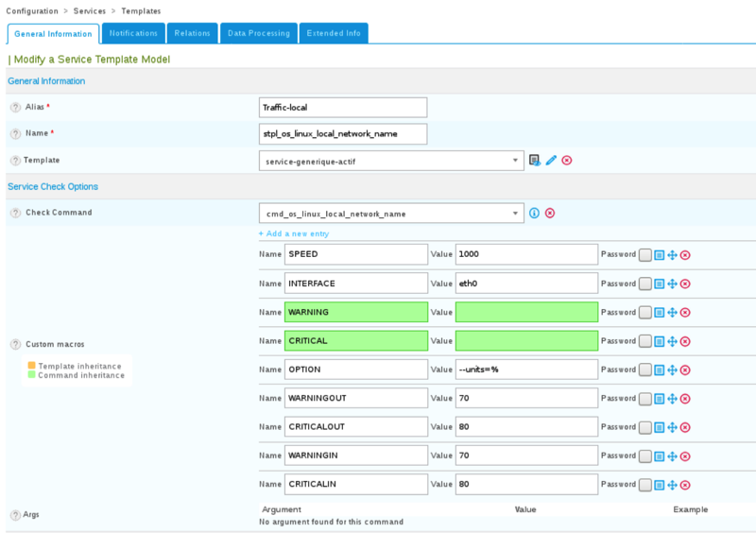Screen dimensions: 756x533
Task: Check Password box for CRITICAL macro
Action: pos(644,341)
